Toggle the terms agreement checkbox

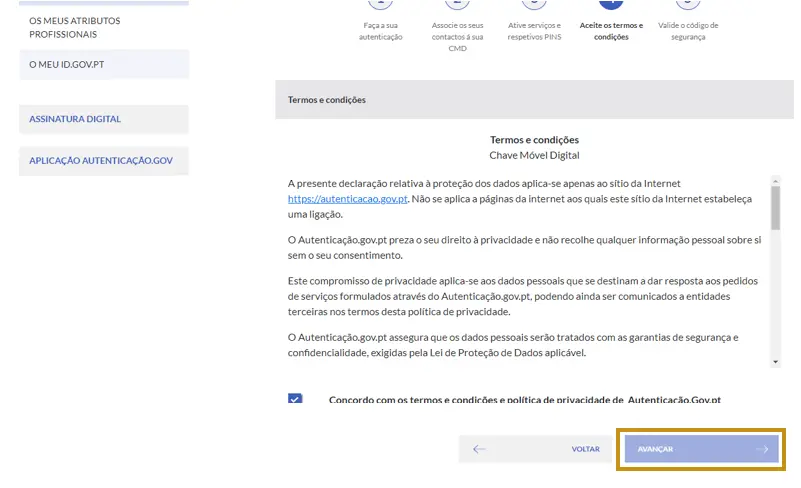coord(295,399)
